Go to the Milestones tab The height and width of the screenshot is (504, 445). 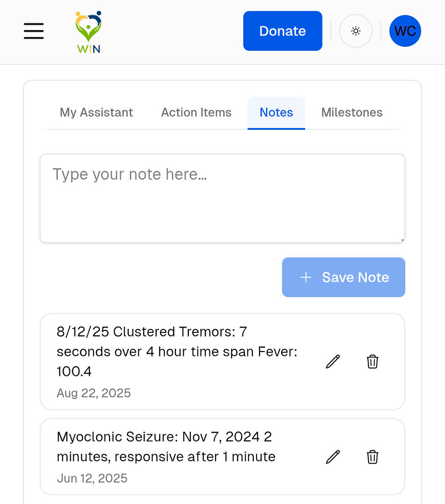point(352,113)
